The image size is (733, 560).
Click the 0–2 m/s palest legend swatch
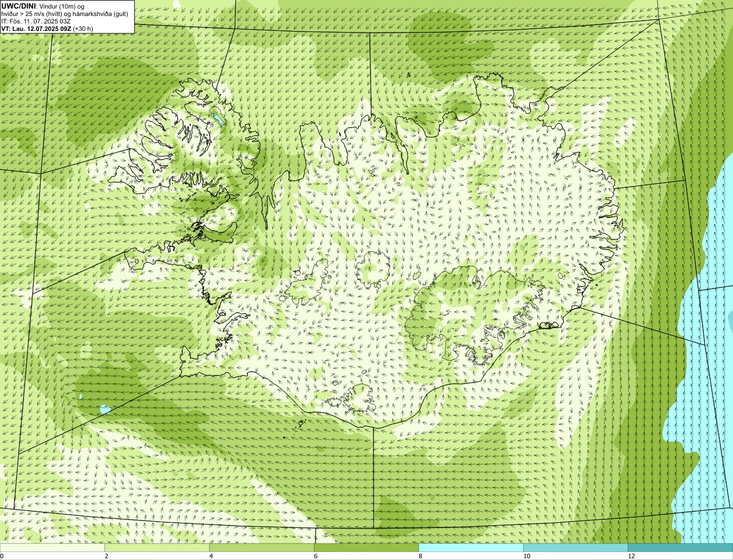click(x=53, y=547)
